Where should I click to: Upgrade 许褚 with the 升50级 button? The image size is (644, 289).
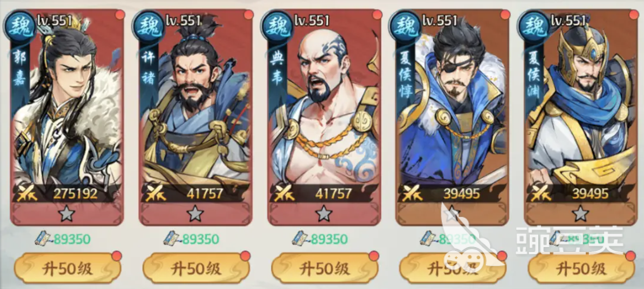coord(196,268)
